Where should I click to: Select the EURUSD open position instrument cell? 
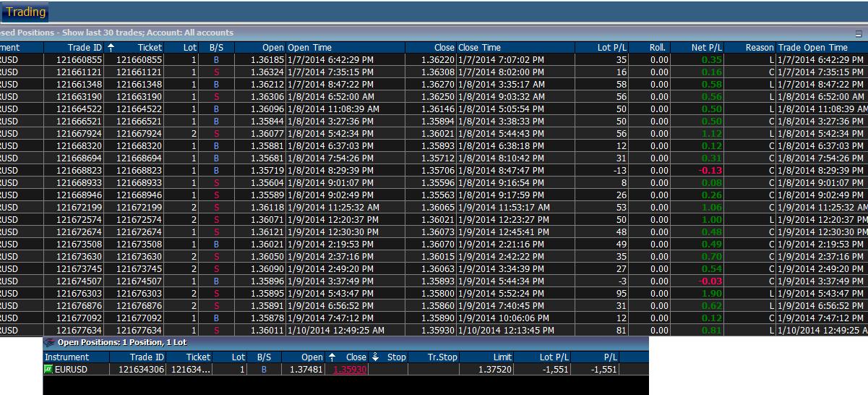[76, 369]
